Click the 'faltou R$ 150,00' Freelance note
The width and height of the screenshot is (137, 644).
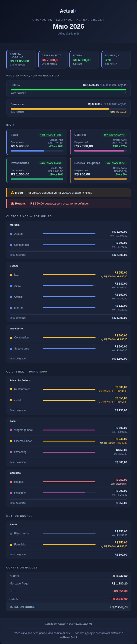tap(118, 112)
